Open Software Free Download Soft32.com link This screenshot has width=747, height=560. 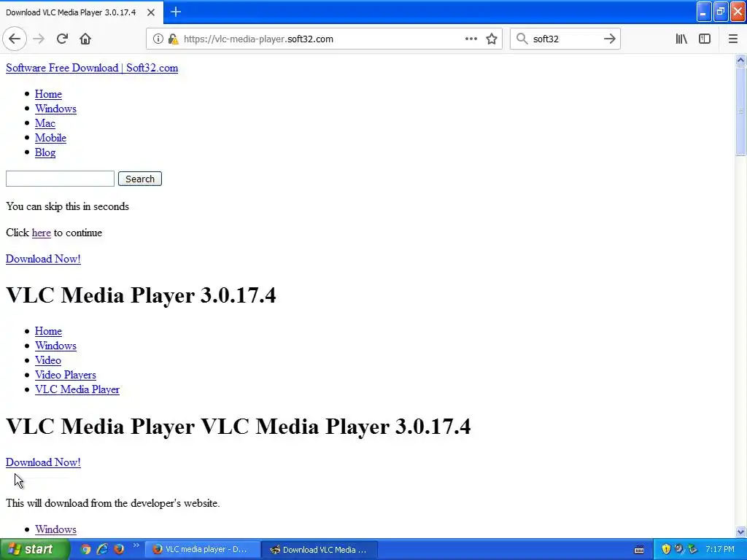(92, 68)
